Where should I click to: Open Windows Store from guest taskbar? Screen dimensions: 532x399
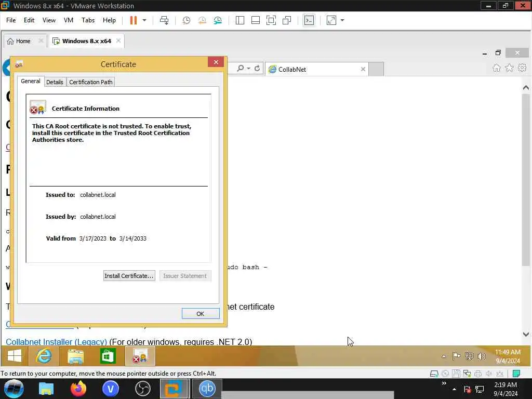(108, 356)
